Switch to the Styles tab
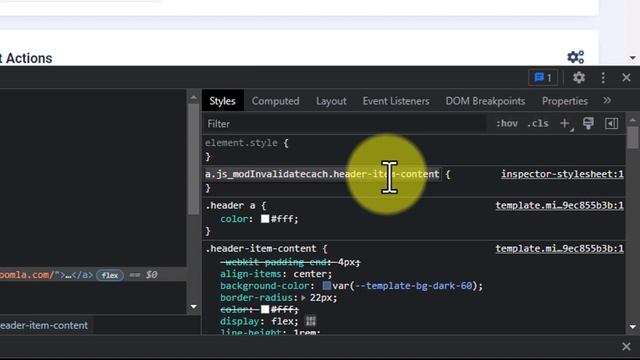 pos(222,101)
